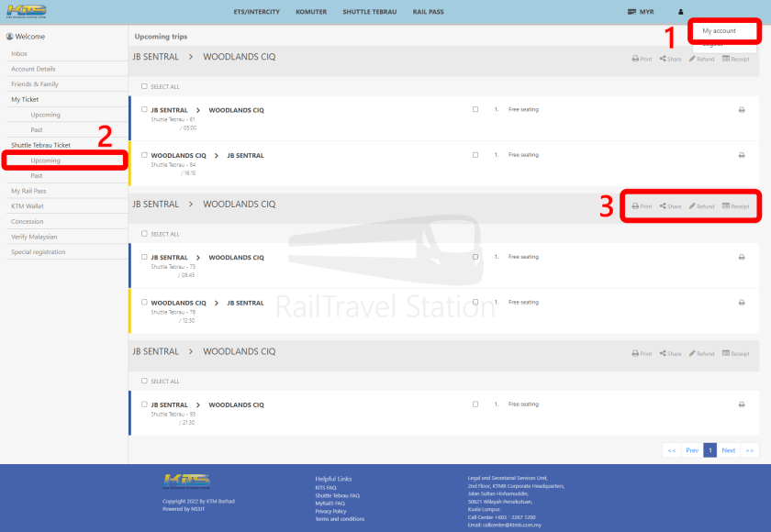Click the Prev pagination button
771x532 pixels.
click(692, 450)
